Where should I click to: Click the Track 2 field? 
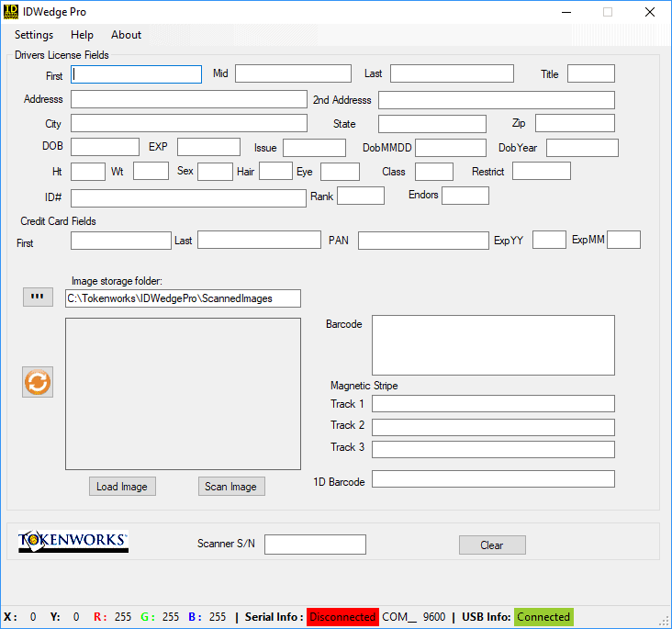pyautogui.click(x=493, y=427)
